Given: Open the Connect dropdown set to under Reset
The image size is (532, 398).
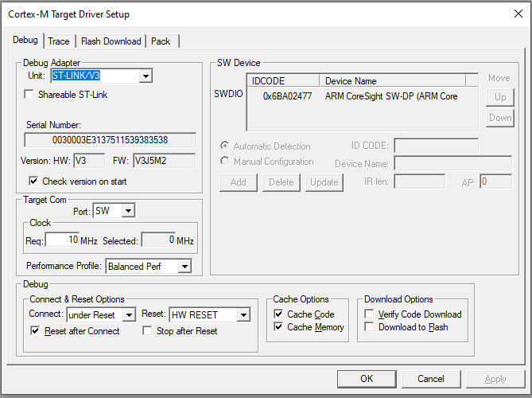Looking at the screenshot, I should coord(129,314).
